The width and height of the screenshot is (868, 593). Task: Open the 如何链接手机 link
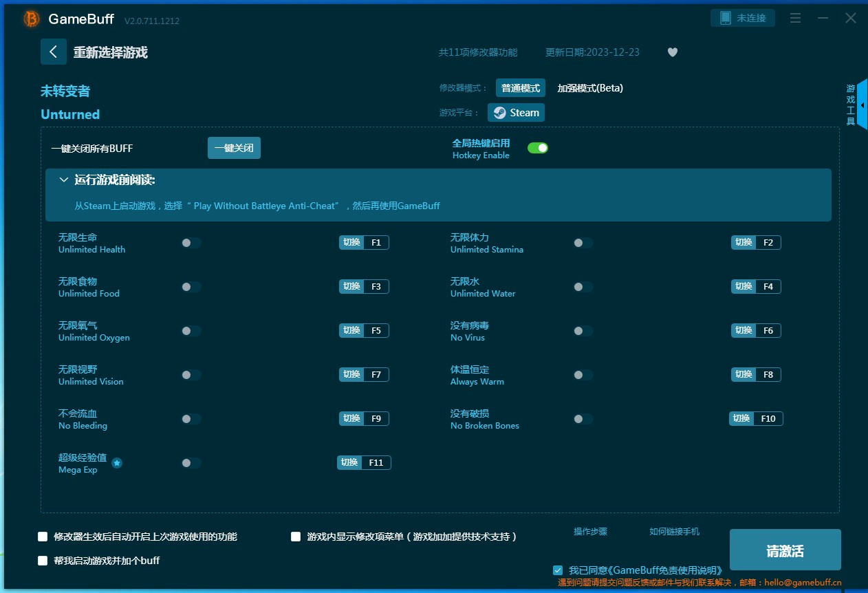pos(674,532)
